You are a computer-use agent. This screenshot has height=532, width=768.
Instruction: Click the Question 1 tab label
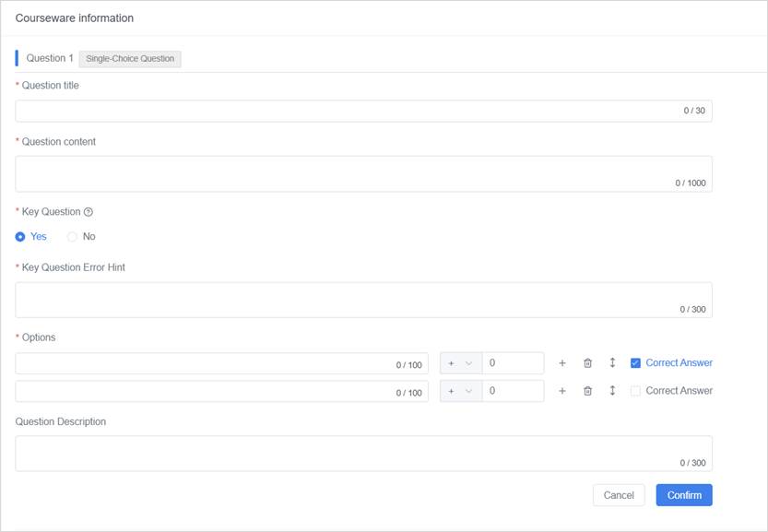coord(50,58)
